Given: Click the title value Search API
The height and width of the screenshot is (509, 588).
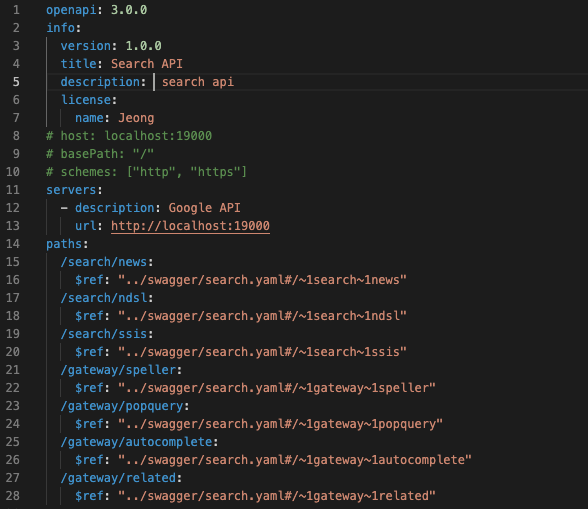Looking at the screenshot, I should click(147, 64).
